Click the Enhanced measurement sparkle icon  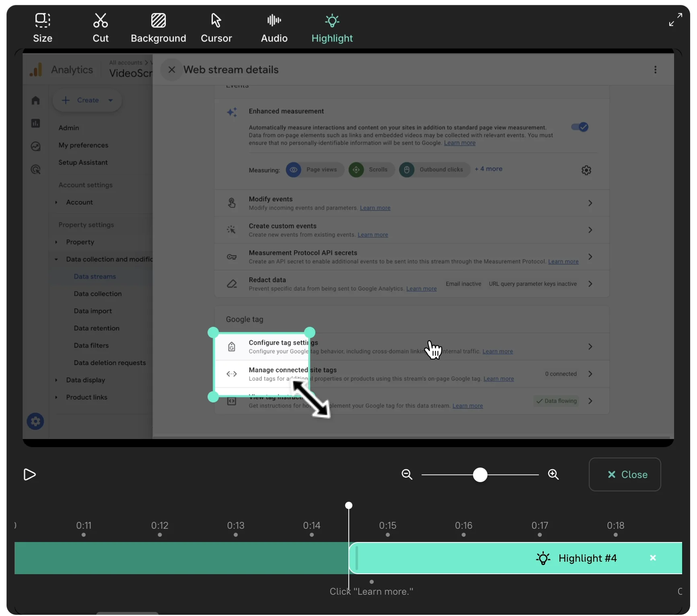232,112
